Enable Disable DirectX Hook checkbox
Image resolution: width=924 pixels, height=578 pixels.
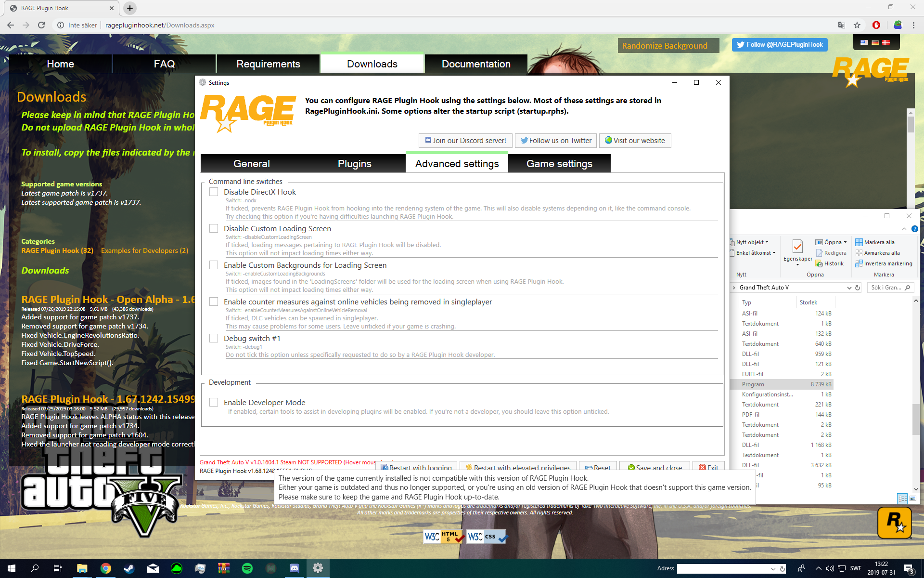point(214,192)
